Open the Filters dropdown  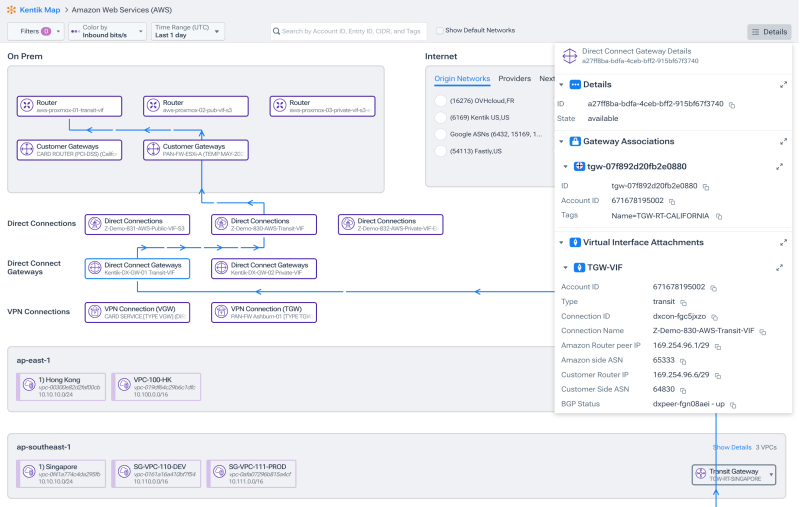coord(36,31)
